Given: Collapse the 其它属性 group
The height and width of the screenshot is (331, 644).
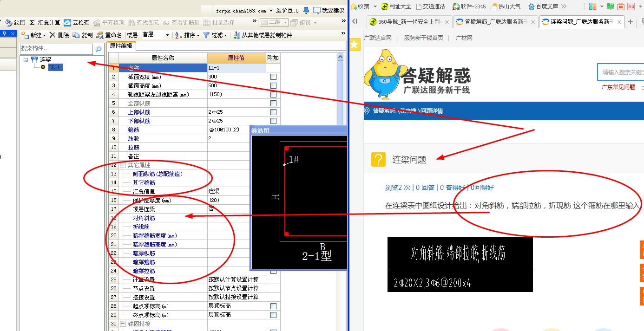Looking at the screenshot, I should point(123,165).
